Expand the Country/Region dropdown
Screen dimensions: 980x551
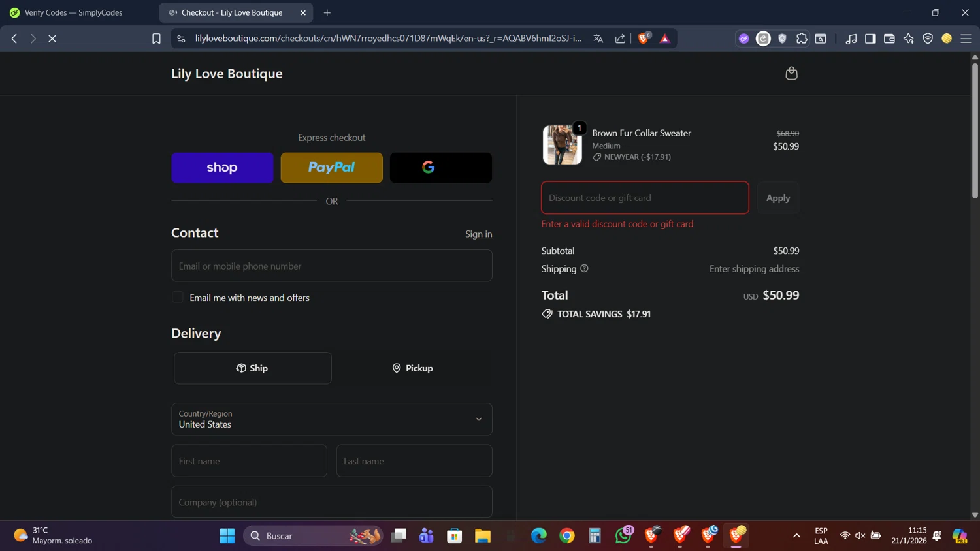point(332,419)
